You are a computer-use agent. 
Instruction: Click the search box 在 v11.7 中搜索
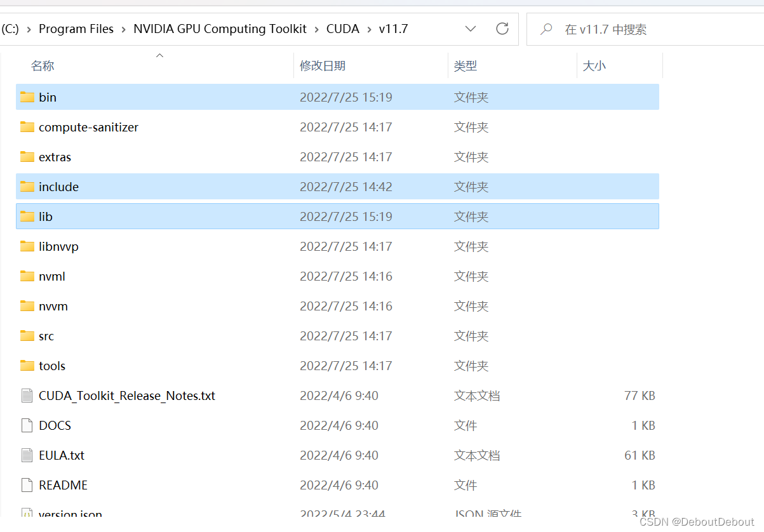(x=645, y=29)
